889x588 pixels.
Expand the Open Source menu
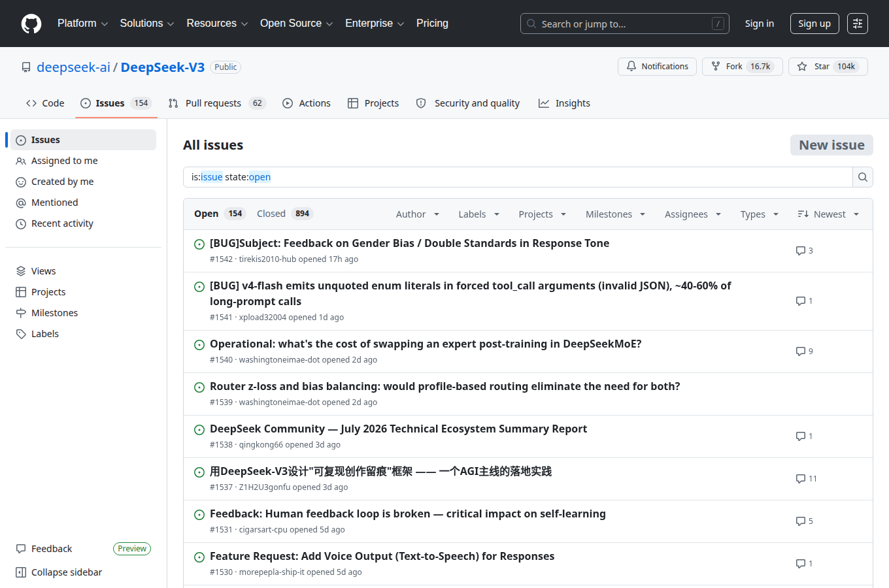tap(297, 24)
